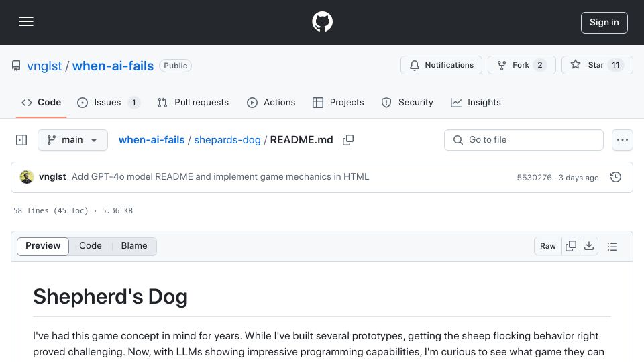Select the Preview view mode

43,246
